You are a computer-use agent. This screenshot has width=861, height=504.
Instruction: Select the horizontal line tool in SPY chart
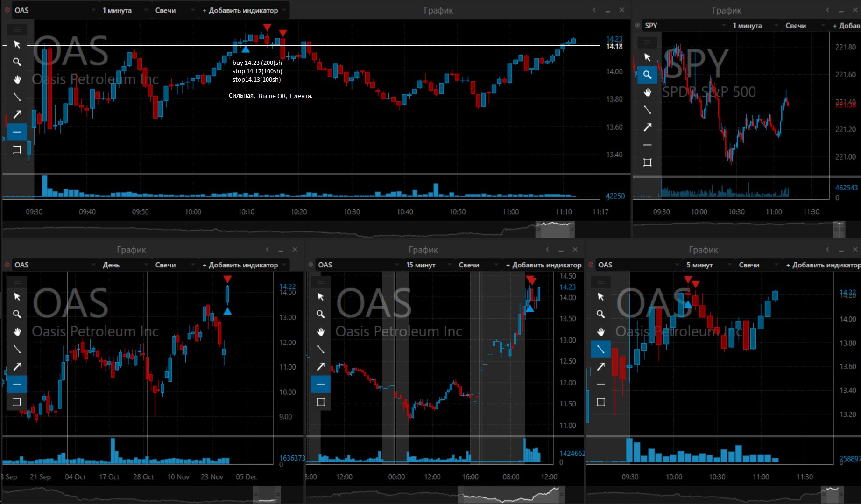coord(648,145)
